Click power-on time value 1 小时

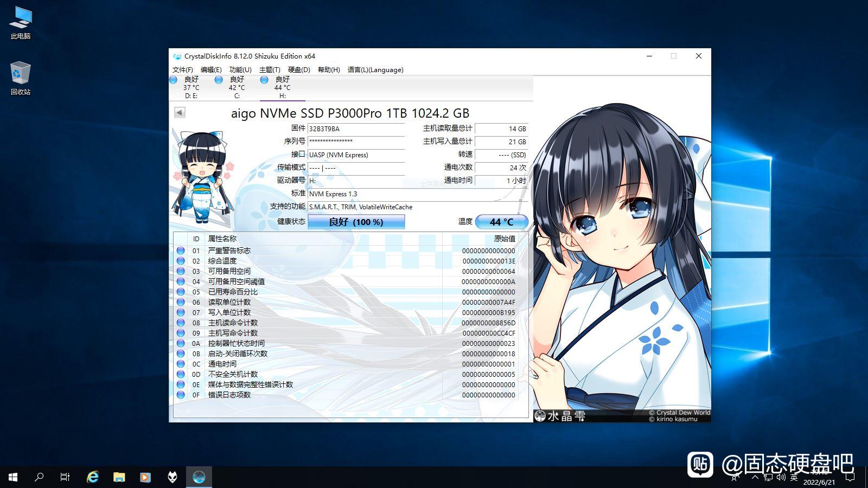501,181
